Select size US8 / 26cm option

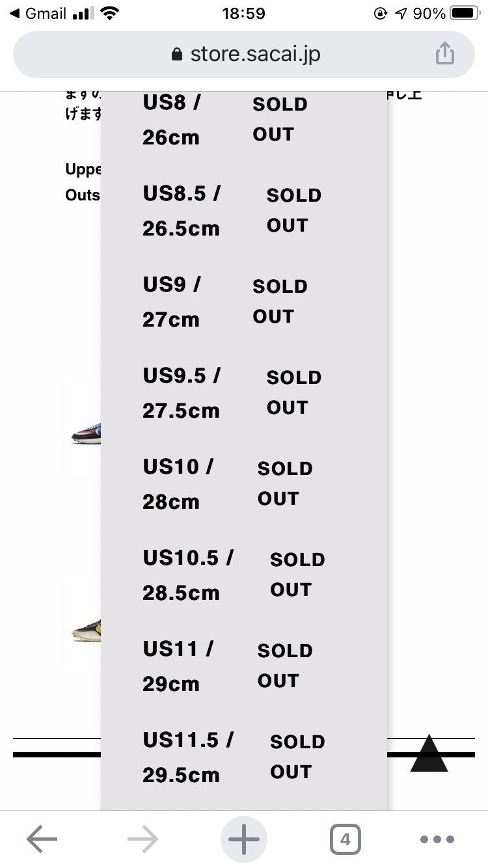tap(244, 120)
